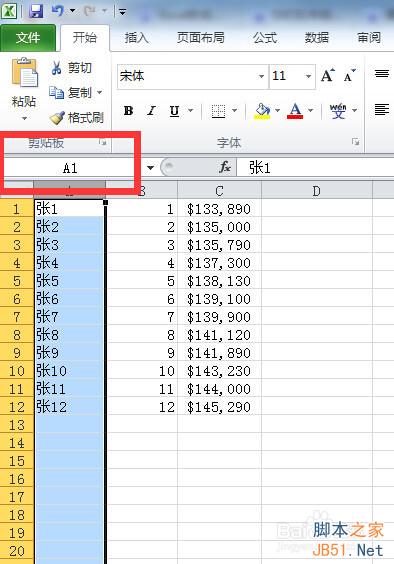Viewport: 394px width, 564px height.
Task: Select column D header
Action: click(317, 191)
